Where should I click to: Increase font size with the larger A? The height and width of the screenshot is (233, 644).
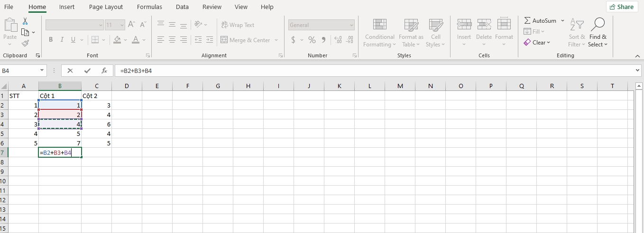pos(132,25)
